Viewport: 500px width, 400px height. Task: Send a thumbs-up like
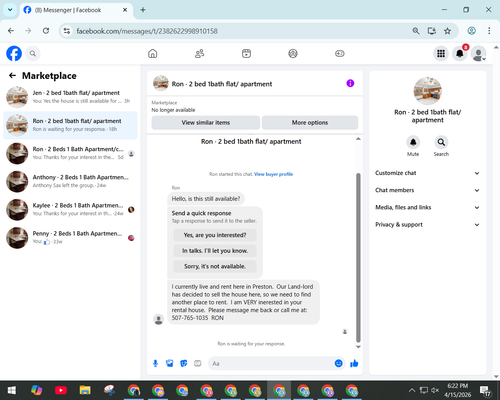pos(354,363)
